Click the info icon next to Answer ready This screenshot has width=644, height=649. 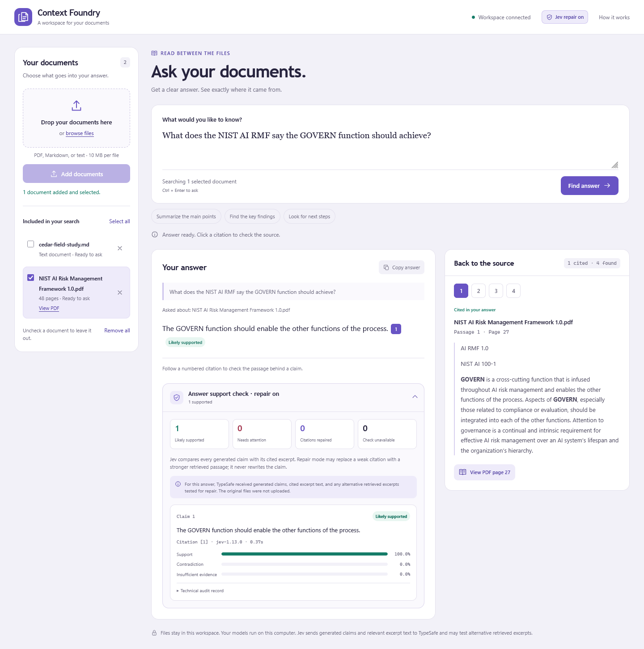coord(155,234)
